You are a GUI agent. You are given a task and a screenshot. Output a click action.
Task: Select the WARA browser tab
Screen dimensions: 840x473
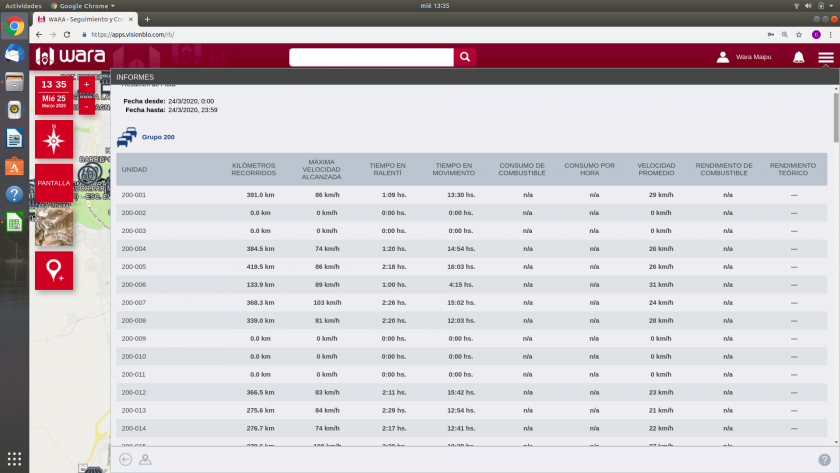(82, 19)
